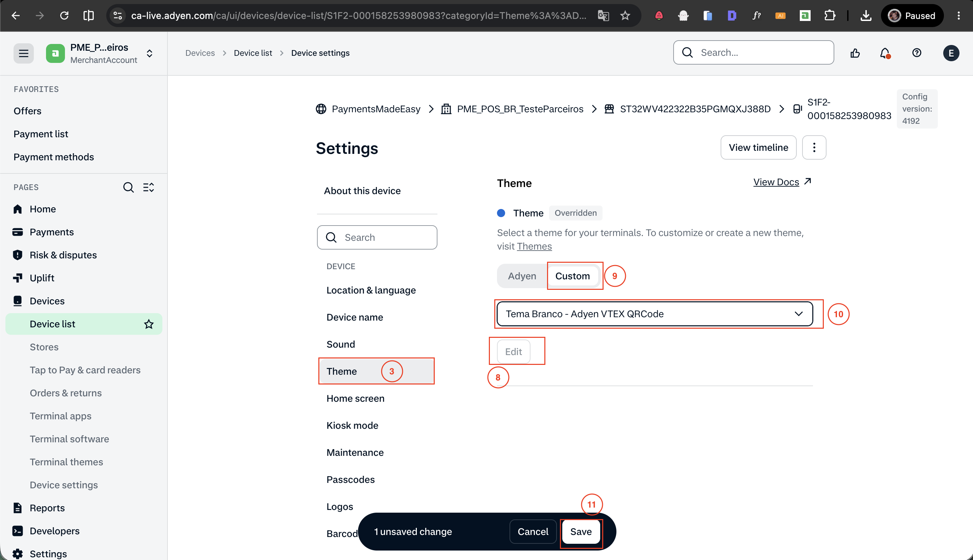This screenshot has width=973, height=560.
Task: Click the Uplift icon in sidebar
Action: click(x=18, y=278)
